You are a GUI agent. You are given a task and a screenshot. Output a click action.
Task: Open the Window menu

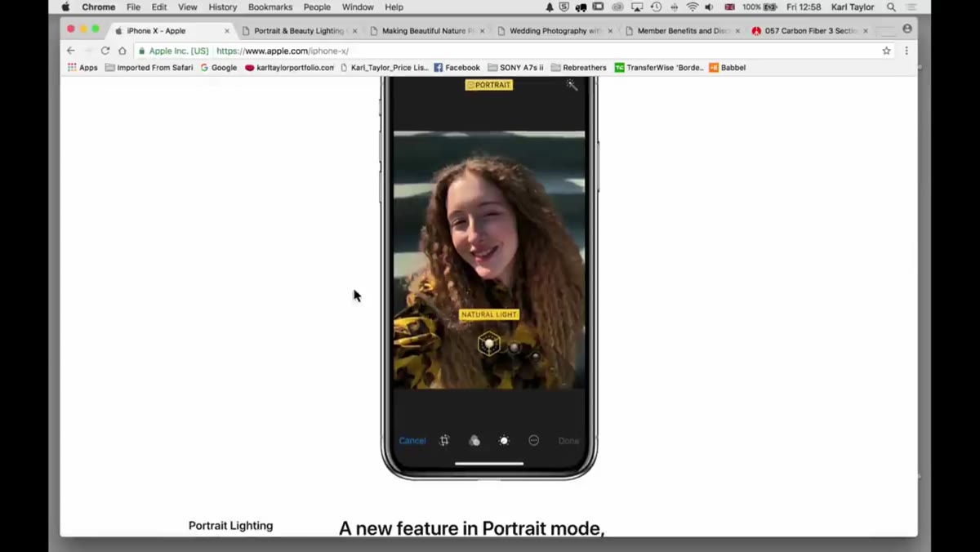358,7
